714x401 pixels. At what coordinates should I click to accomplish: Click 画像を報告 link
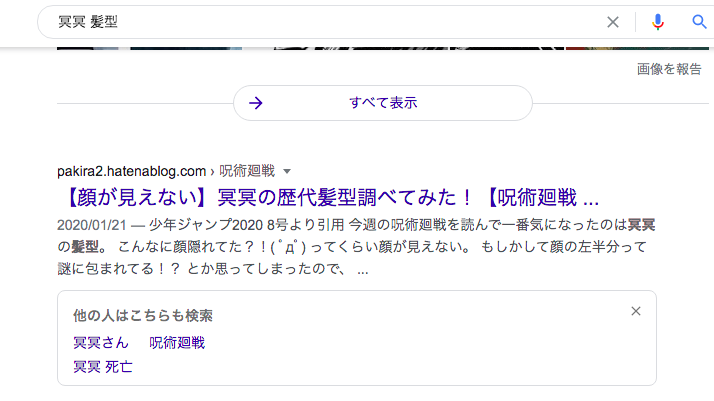pyautogui.click(x=669, y=69)
